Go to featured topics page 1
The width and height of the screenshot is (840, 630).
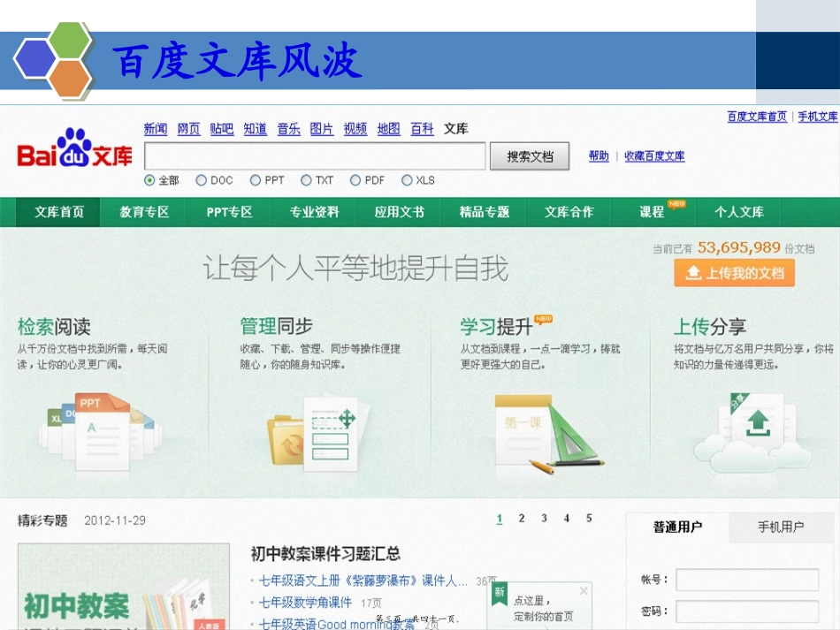[x=500, y=518]
